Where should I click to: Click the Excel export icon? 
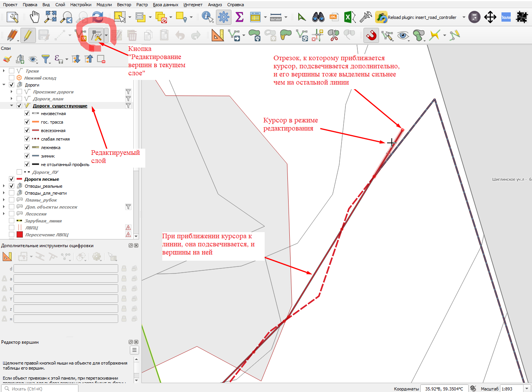point(350,17)
